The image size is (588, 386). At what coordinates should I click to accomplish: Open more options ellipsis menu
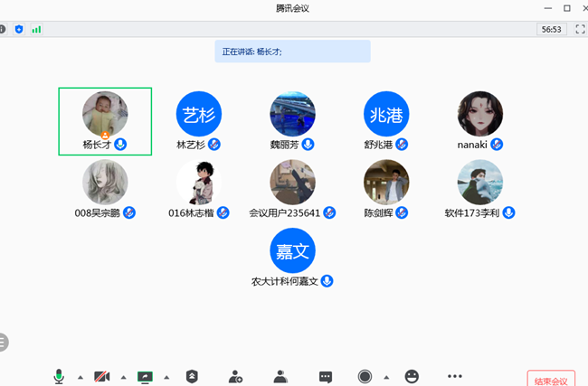pos(455,376)
